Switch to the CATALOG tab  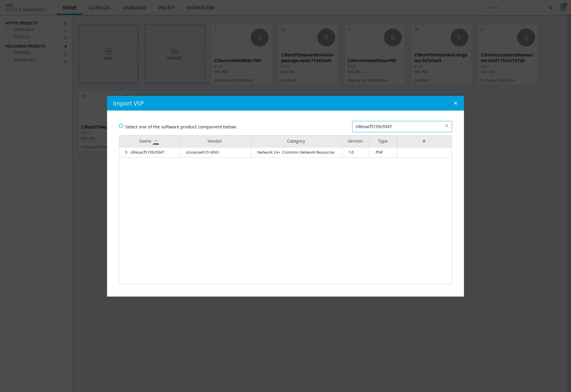[x=99, y=8]
